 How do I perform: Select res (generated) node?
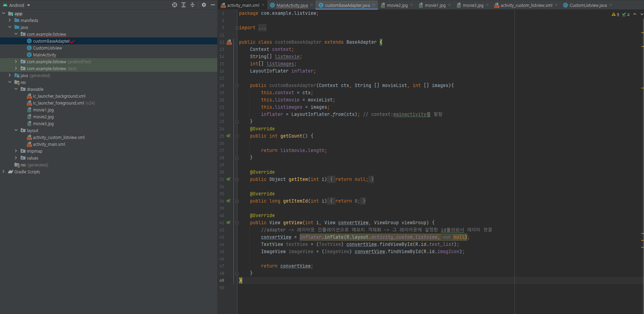tap(31, 165)
